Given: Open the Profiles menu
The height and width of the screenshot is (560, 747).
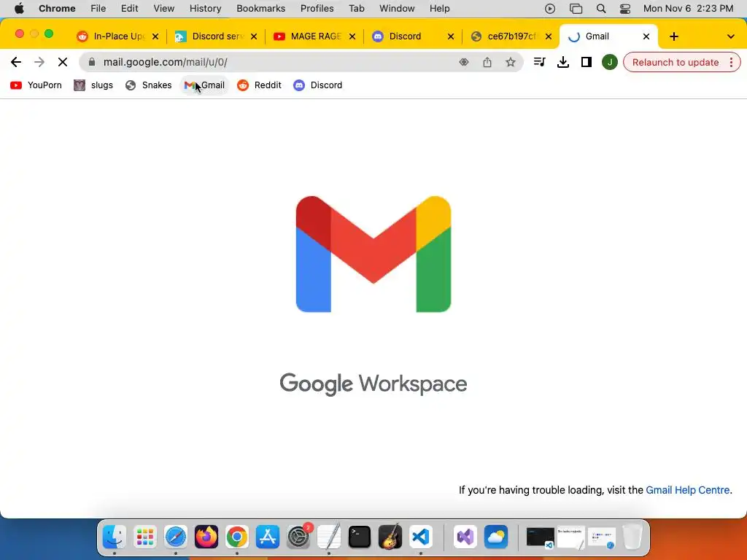Looking at the screenshot, I should point(317,9).
